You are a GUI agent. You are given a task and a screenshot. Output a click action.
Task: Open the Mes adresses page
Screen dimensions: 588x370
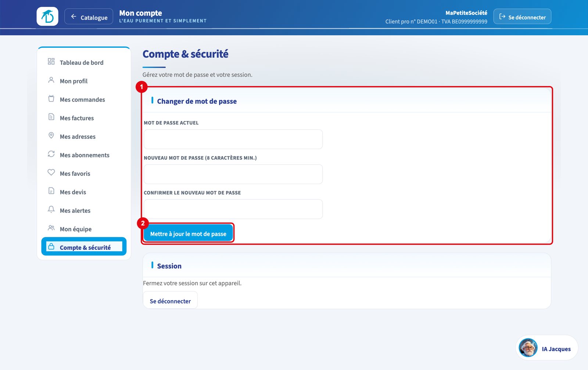[x=84, y=136]
